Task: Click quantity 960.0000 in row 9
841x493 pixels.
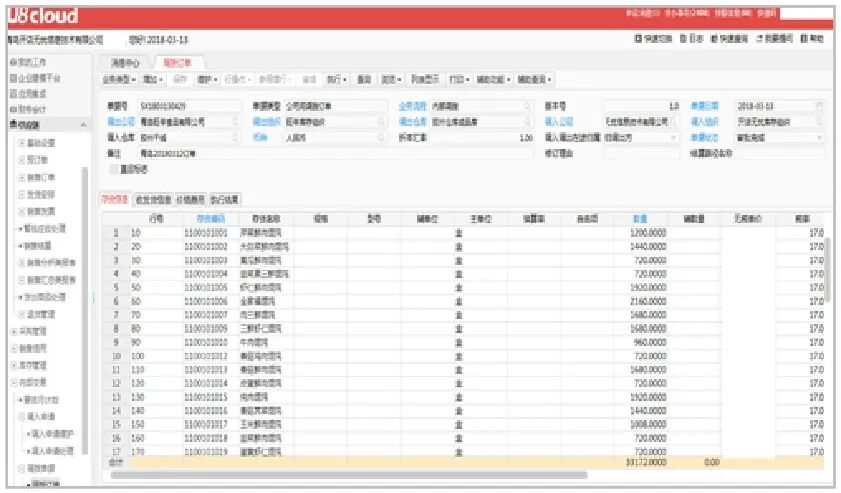Action: coord(650,343)
